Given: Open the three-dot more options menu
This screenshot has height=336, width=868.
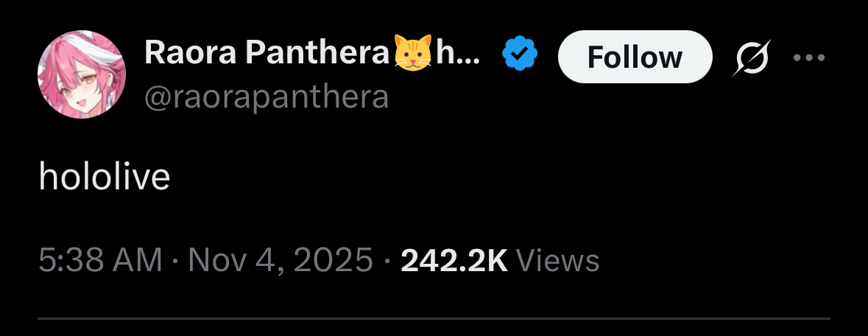Looking at the screenshot, I should [x=809, y=57].
